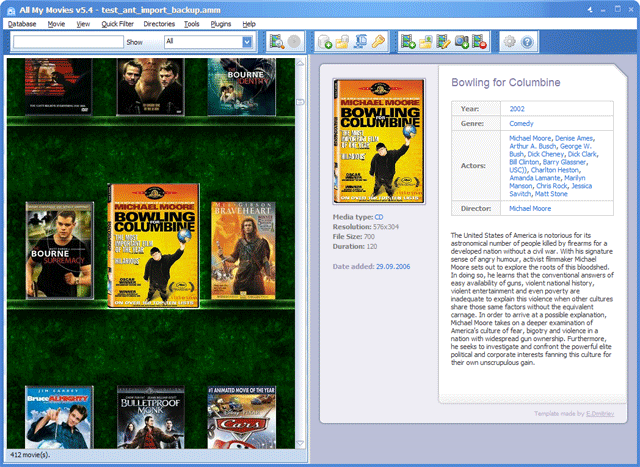Open the Tools menu
Image resolution: width=640 pixels, height=467 pixels.
pyautogui.click(x=191, y=24)
